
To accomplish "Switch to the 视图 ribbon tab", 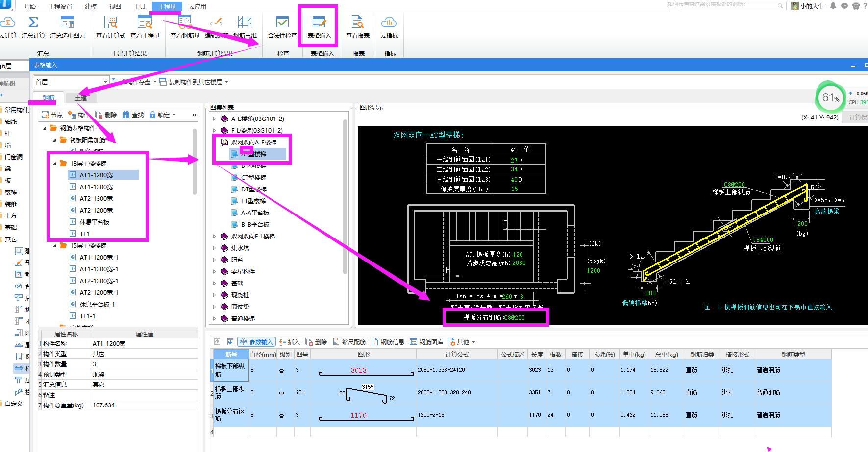I will pyautogui.click(x=115, y=6).
